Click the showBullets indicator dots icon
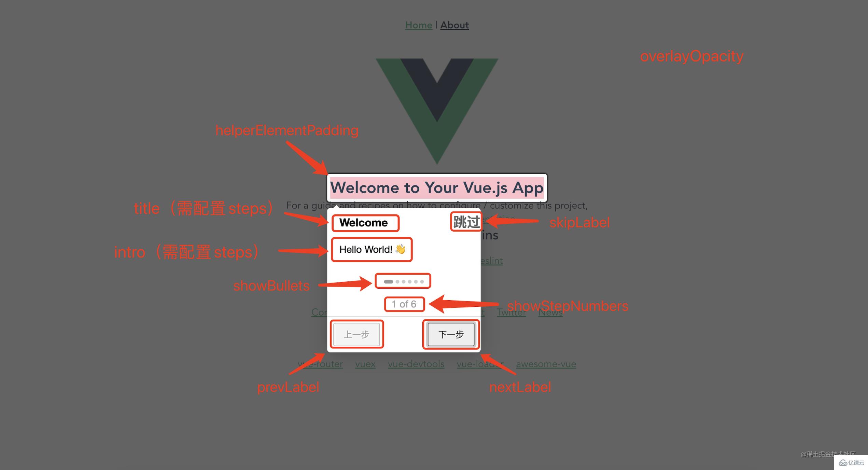 click(x=403, y=281)
